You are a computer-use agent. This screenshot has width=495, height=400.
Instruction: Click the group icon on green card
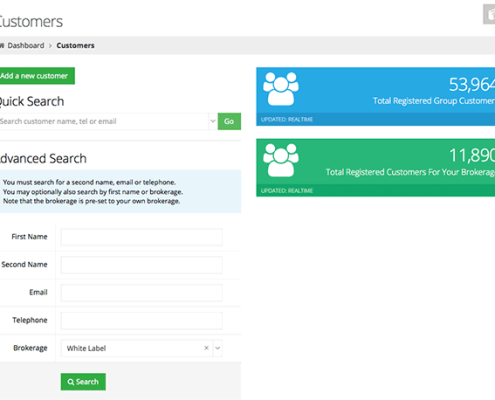click(281, 160)
